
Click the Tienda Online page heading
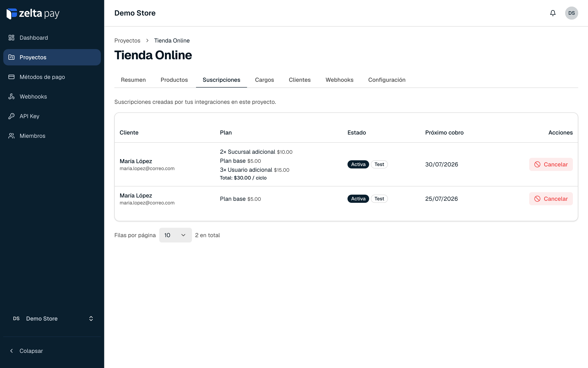click(x=153, y=55)
